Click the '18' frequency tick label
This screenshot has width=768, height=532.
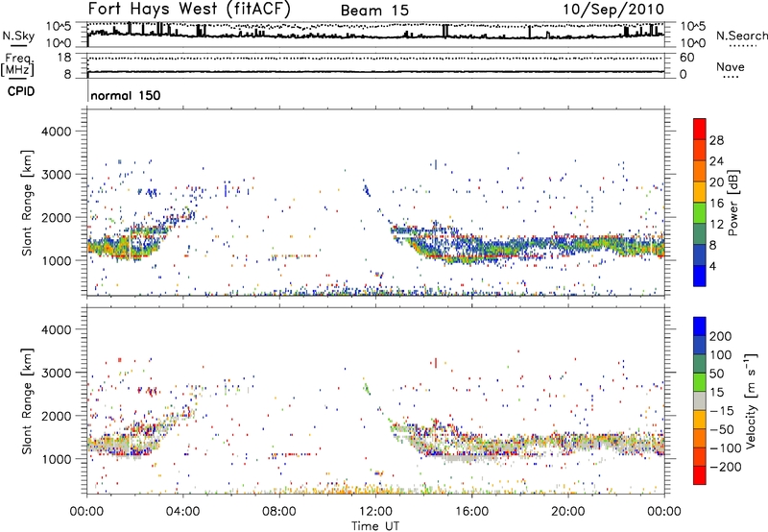[63, 58]
